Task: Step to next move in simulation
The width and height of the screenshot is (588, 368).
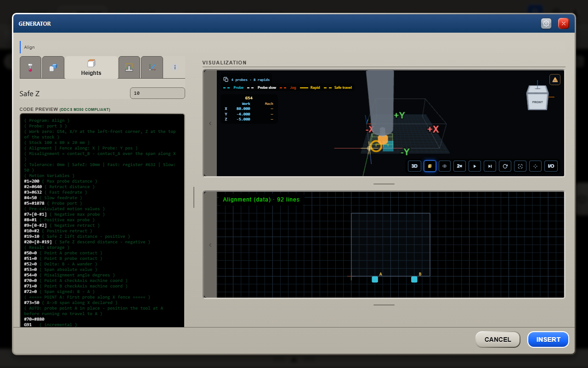Action: 490,166
